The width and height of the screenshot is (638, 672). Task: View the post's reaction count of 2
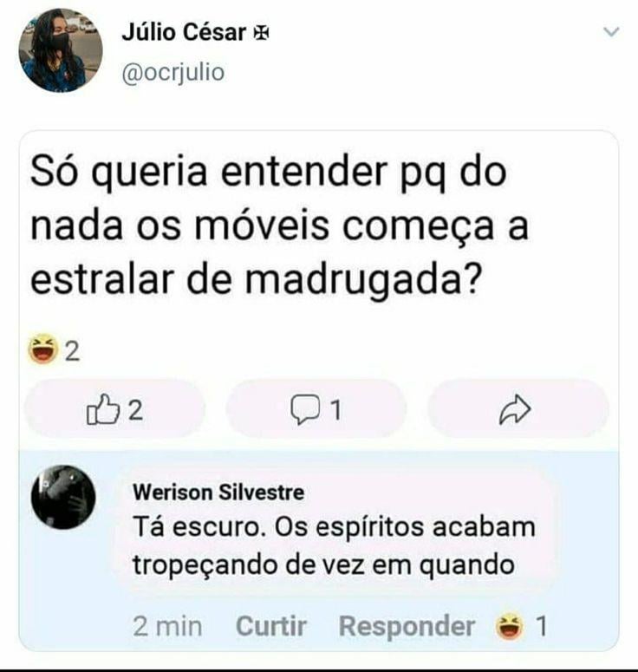(73, 351)
